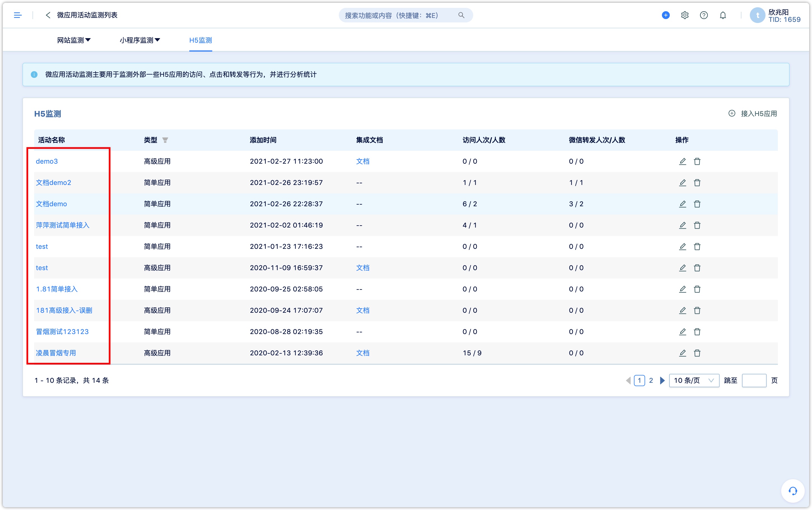The width and height of the screenshot is (812, 510).
Task: Edit the 文档demo activity
Action: click(682, 204)
